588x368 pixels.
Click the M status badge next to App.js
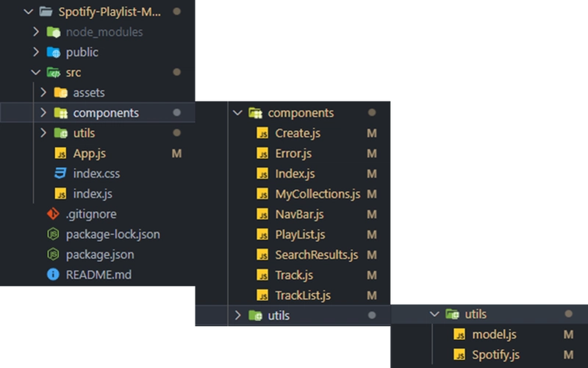[x=176, y=153]
